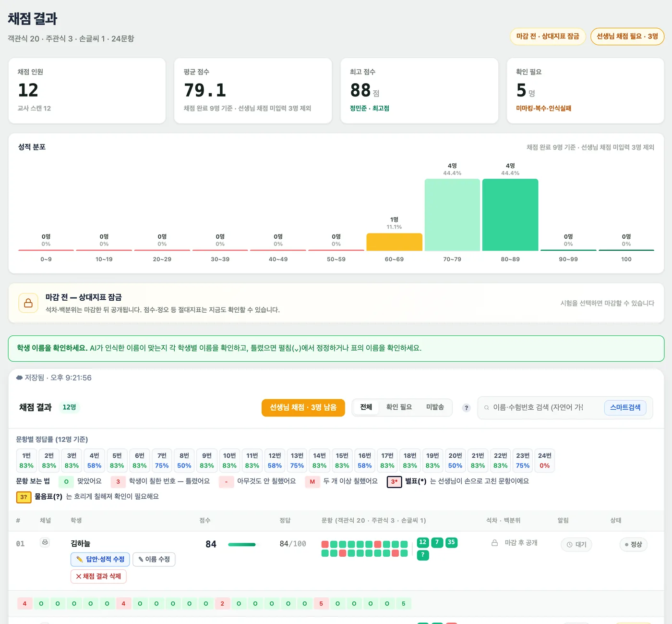Click the green ? chip under the score chips

[x=423, y=555]
